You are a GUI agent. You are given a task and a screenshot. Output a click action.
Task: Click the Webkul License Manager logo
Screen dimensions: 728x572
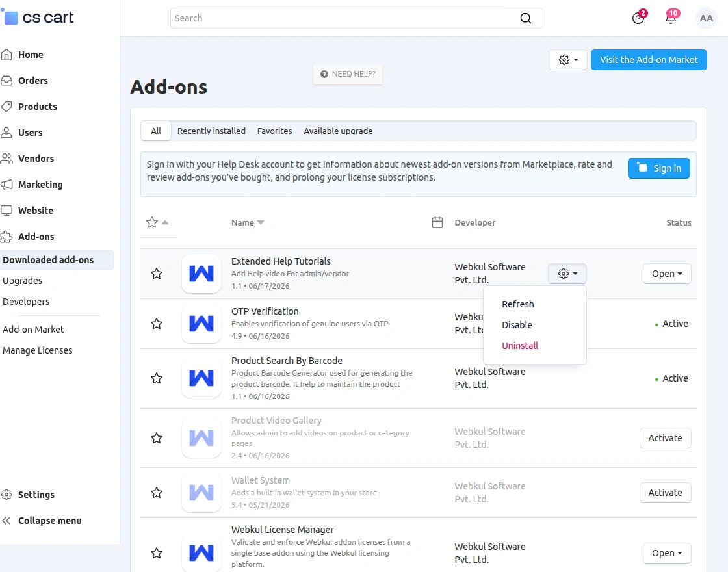[x=201, y=552]
